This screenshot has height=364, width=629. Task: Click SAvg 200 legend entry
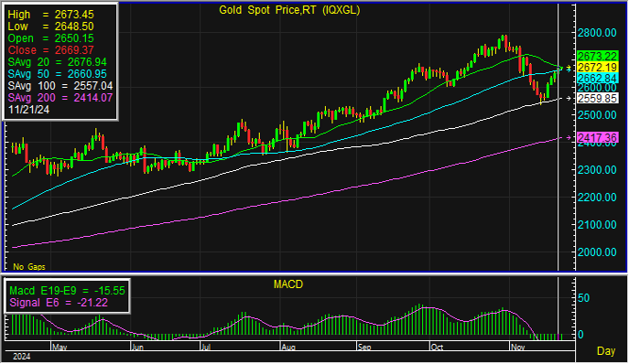pos(60,98)
